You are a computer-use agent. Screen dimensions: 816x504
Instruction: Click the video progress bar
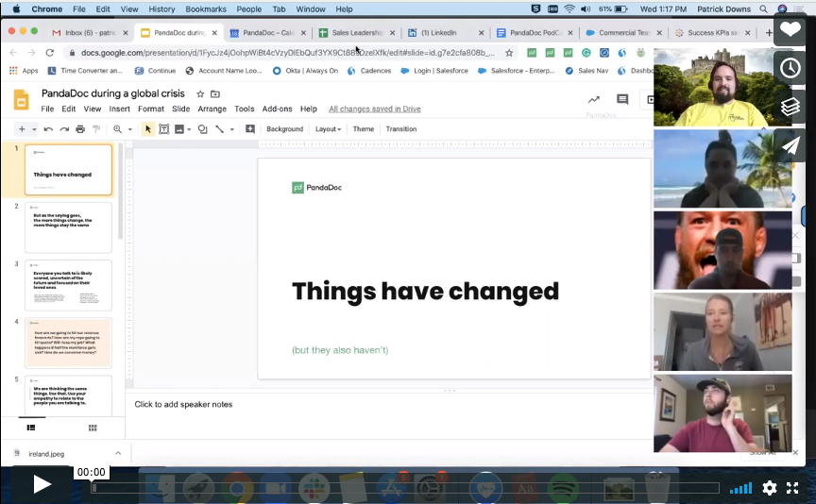406,488
